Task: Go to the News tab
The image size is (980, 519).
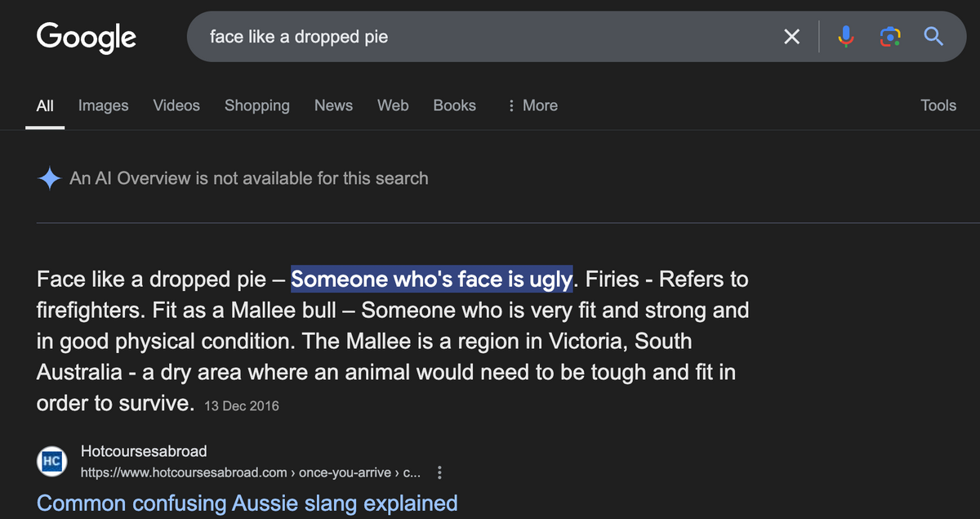Action: click(333, 105)
